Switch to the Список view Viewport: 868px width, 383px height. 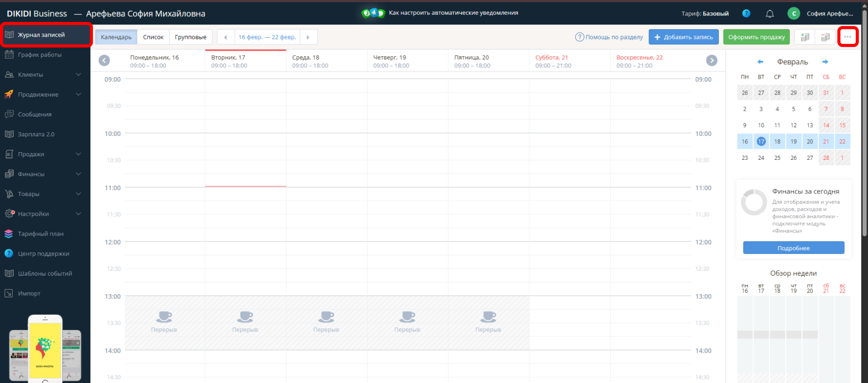pos(153,37)
